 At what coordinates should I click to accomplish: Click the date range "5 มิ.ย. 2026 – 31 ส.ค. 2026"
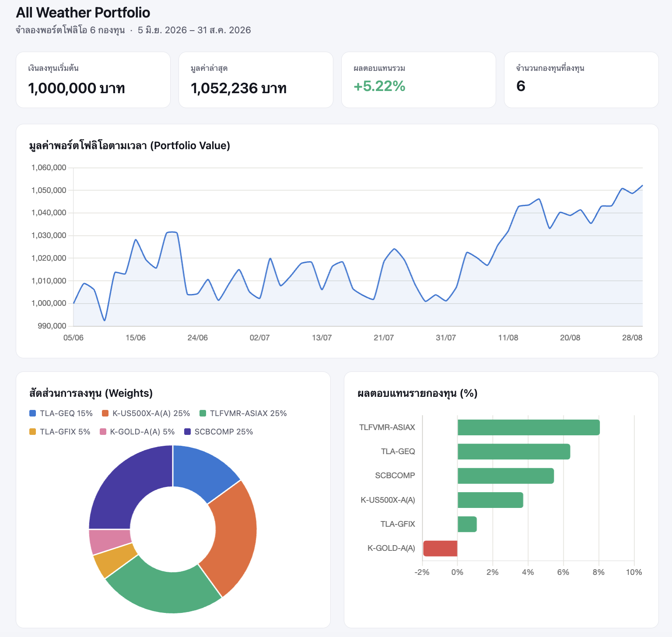(194, 30)
